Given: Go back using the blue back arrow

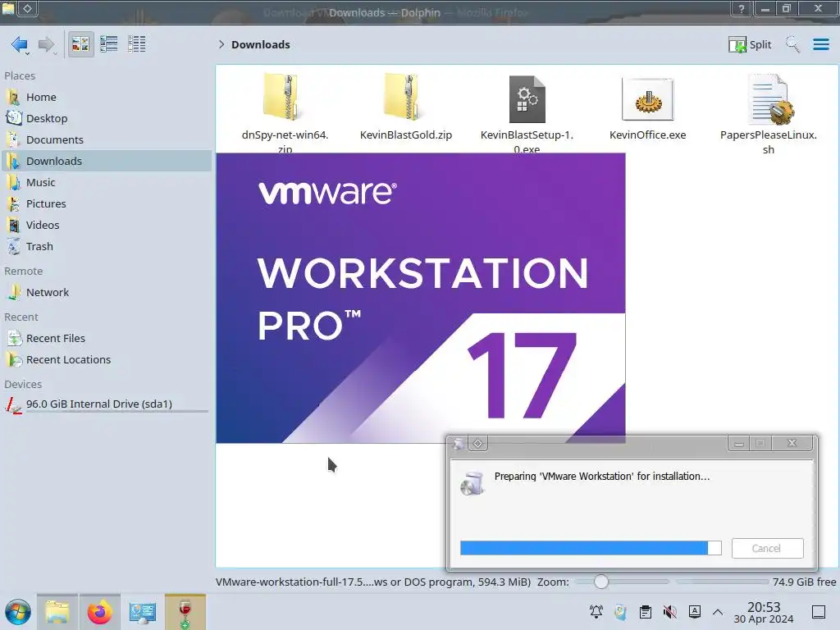Looking at the screenshot, I should click(x=20, y=44).
